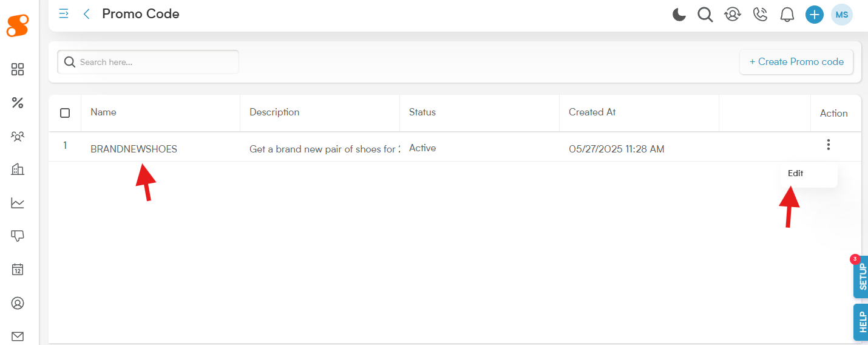Viewport: 868px width, 345px height.
Task: Choose Edit from the action menu
Action: tap(795, 173)
